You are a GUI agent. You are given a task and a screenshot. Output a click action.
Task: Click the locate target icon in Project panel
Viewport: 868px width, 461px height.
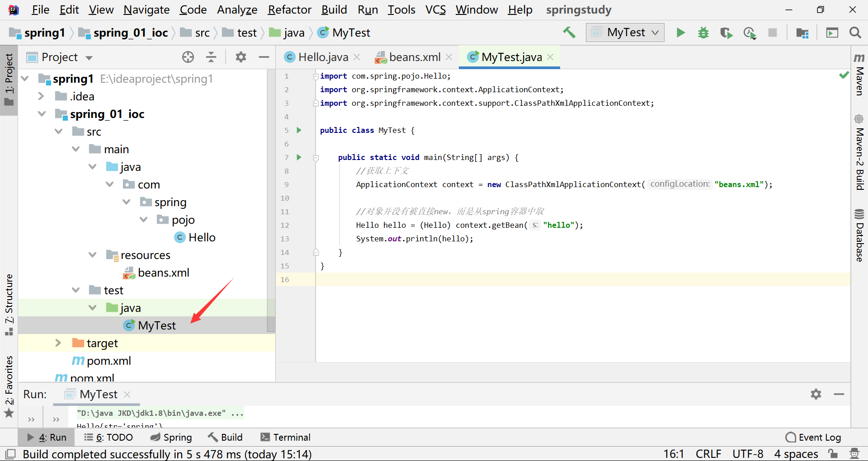tap(188, 57)
